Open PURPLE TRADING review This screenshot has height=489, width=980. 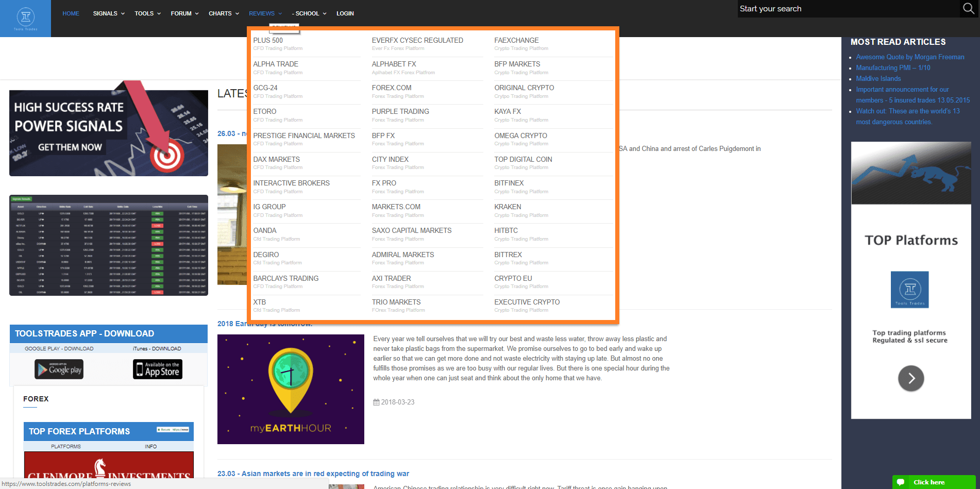click(400, 111)
